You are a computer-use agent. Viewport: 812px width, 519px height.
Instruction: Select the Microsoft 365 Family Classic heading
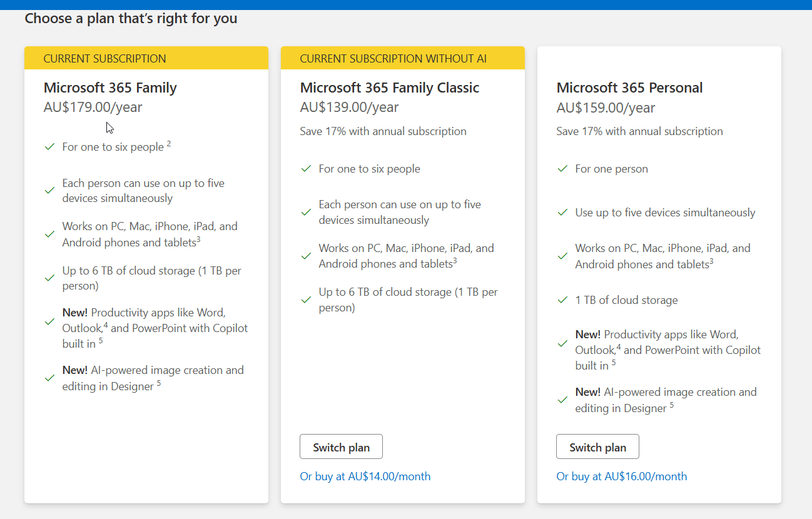point(390,88)
